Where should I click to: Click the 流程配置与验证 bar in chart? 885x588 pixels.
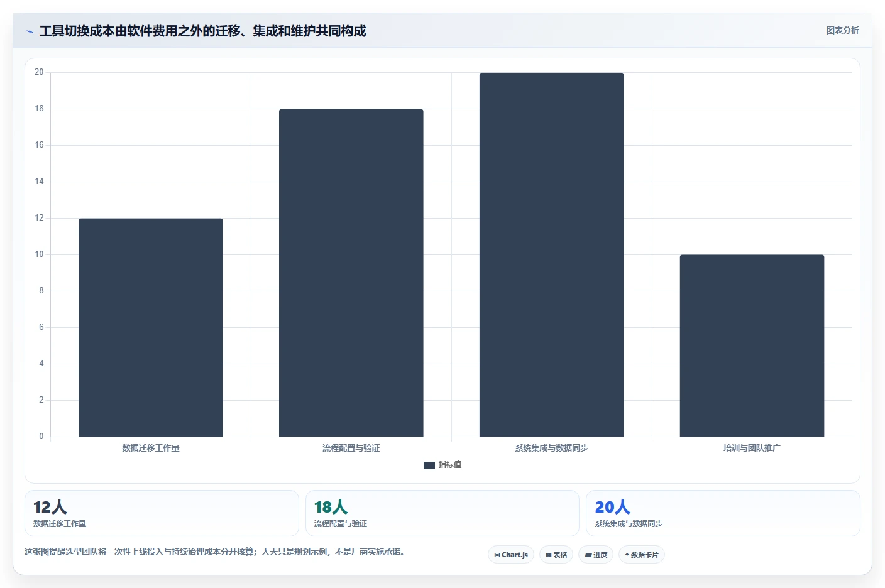pyautogui.click(x=351, y=273)
